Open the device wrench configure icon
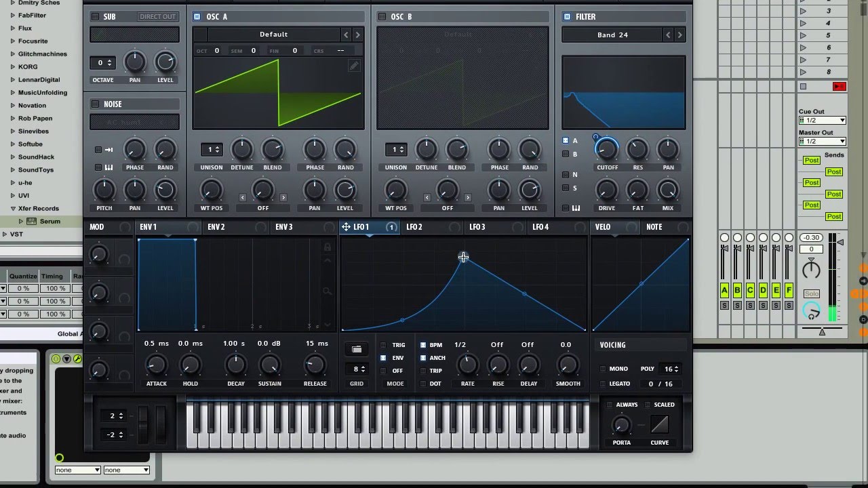The image size is (868, 488). (x=77, y=359)
